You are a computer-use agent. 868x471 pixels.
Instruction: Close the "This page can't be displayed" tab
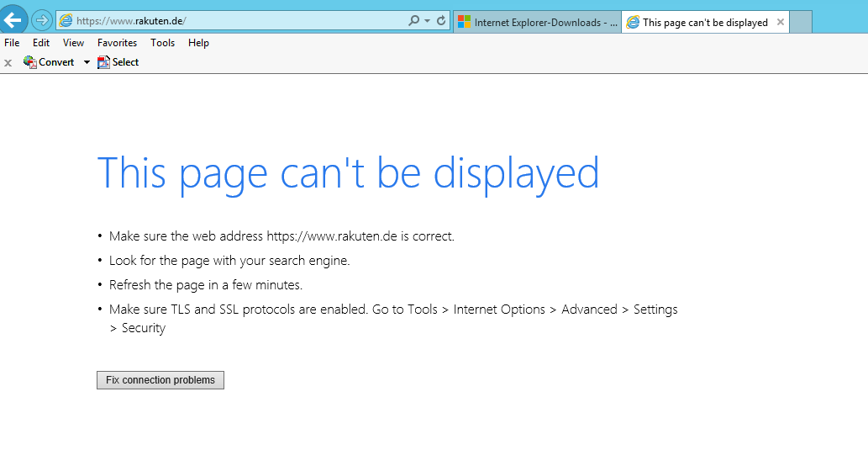point(781,23)
